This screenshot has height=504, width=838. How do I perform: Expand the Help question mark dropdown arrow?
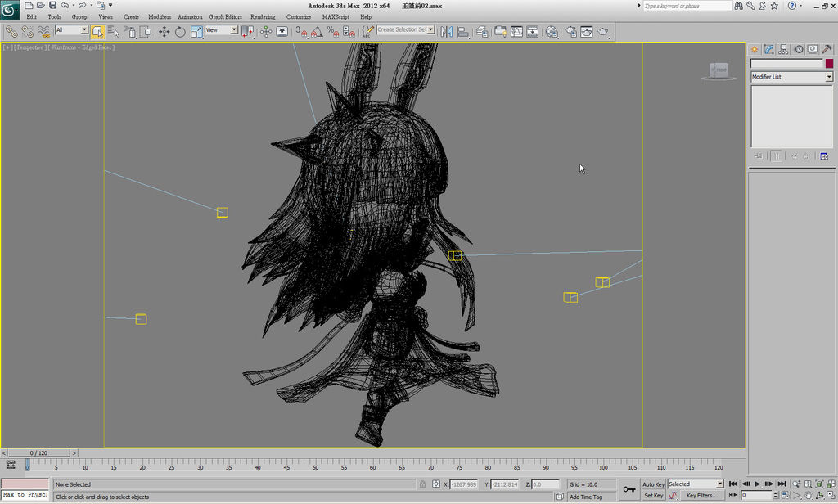[x=800, y=6]
